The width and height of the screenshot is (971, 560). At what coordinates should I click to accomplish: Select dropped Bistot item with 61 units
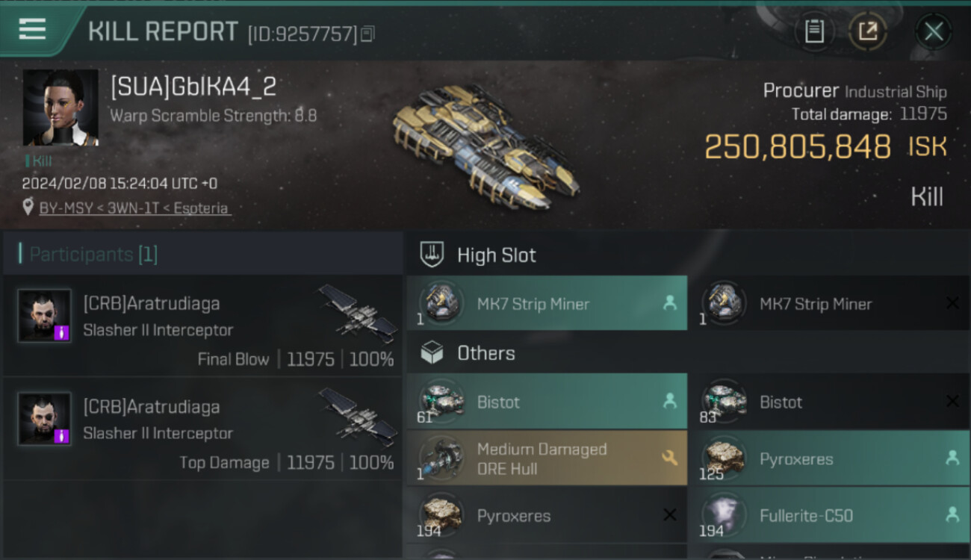(547, 401)
